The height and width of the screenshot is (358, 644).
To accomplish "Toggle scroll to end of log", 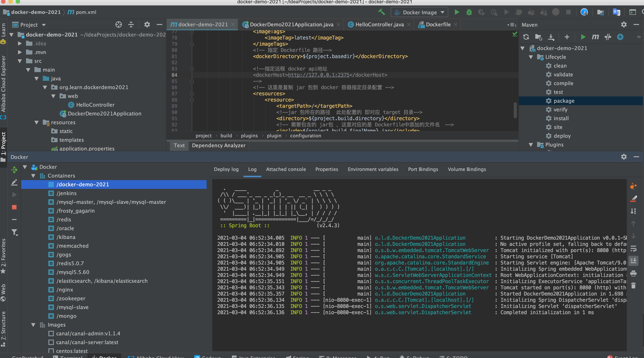I will click(633, 261).
